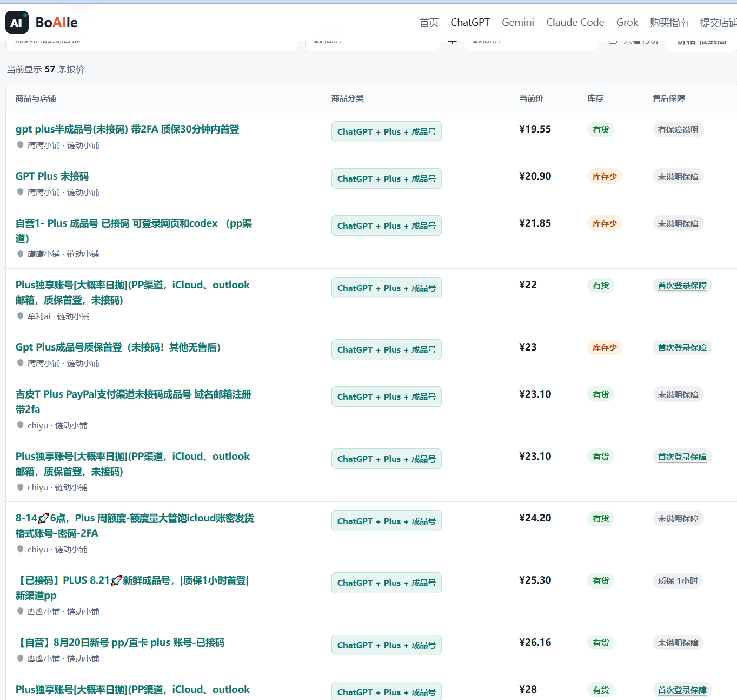Open chiyu's Plus独享账号 listing title
This screenshot has width=737, height=700.
(x=132, y=464)
